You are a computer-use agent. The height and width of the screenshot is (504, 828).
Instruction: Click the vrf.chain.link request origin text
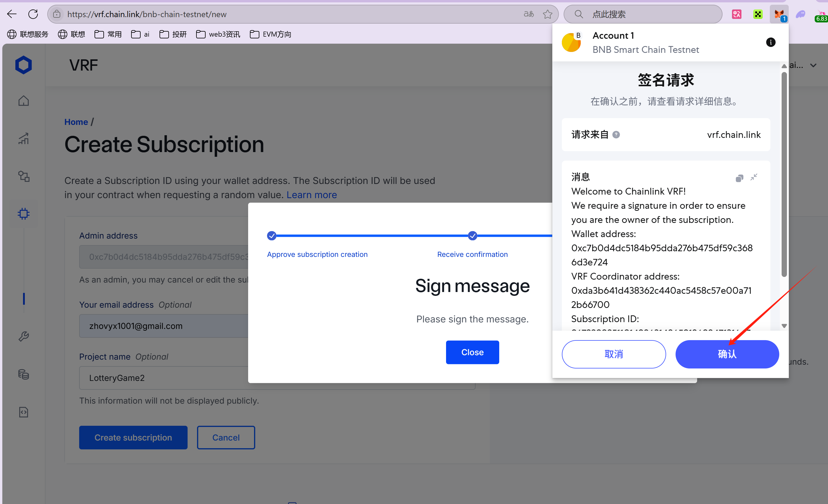733,135
